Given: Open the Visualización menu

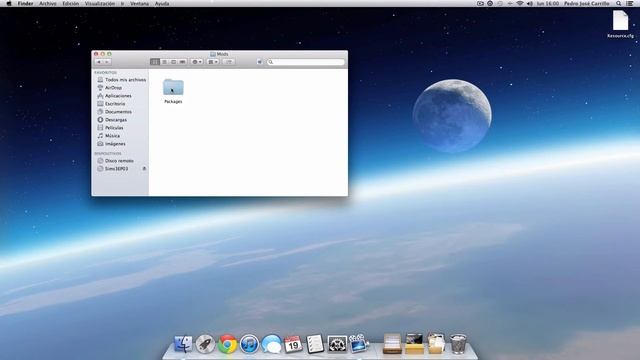Looking at the screenshot, I should [100, 3].
